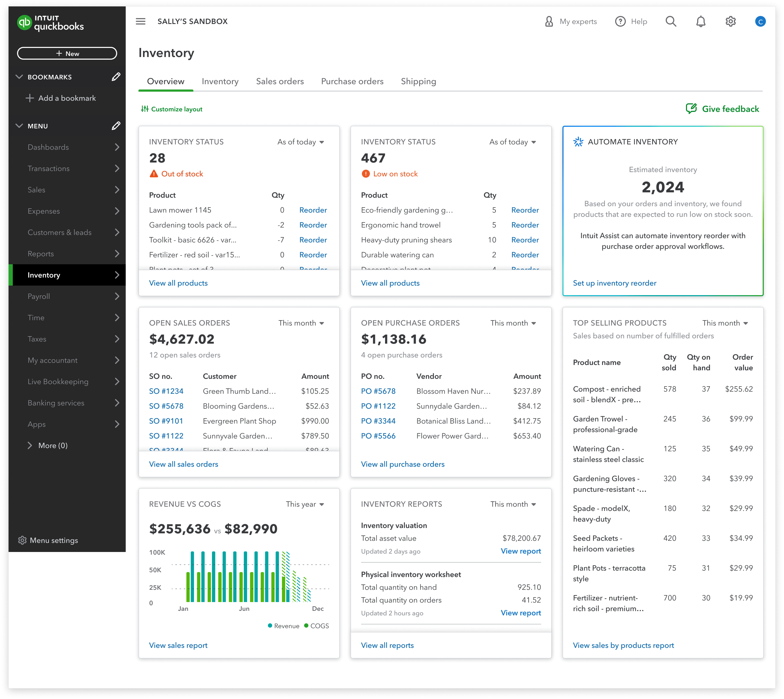Open Revenue vs COGS This year dropdown

coord(305,504)
